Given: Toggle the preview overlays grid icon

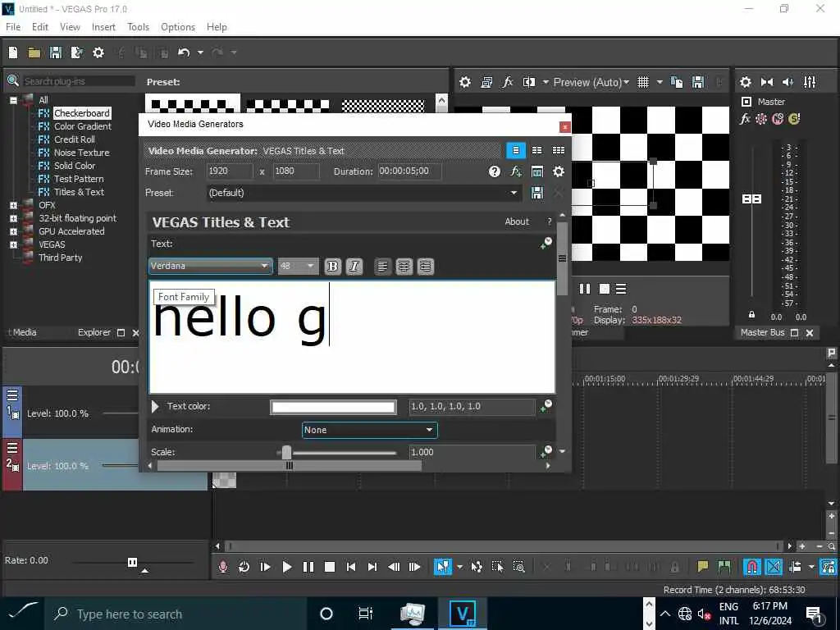Looking at the screenshot, I should pos(643,83).
